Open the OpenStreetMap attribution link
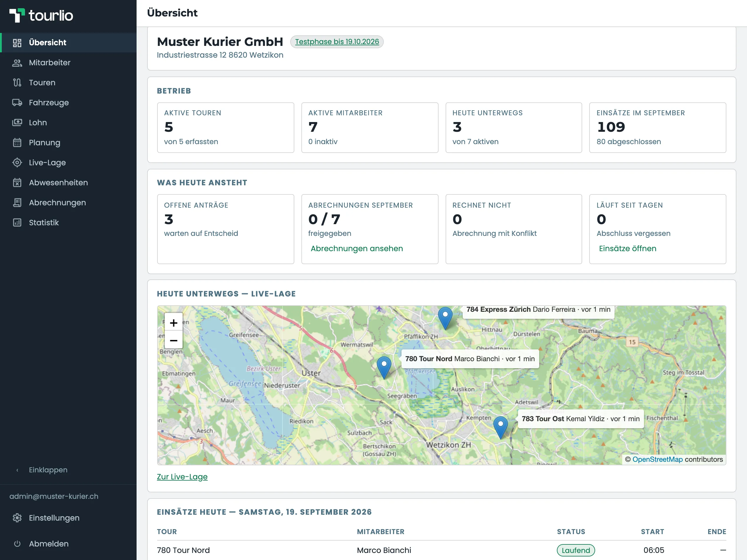This screenshot has height=560, width=747. [x=657, y=459]
